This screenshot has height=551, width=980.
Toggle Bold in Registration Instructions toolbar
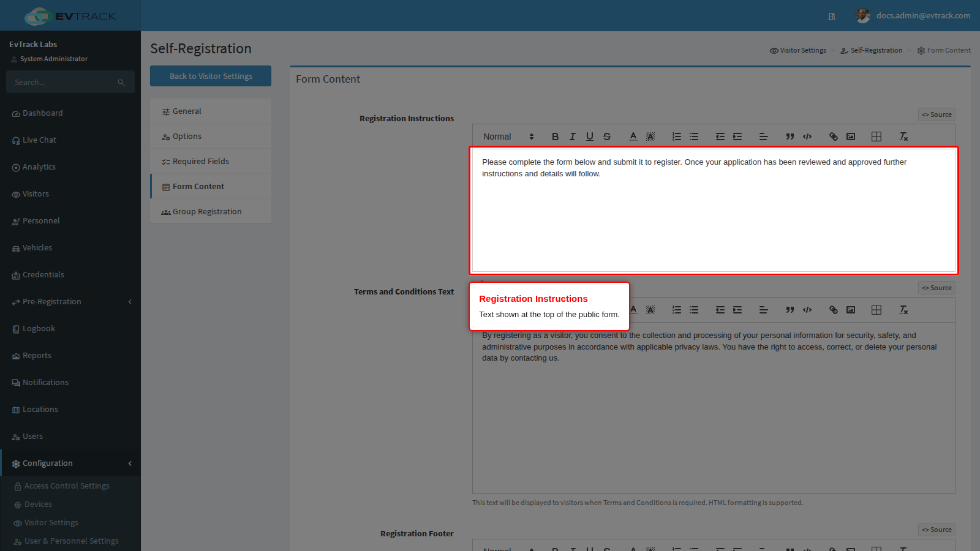[555, 137]
